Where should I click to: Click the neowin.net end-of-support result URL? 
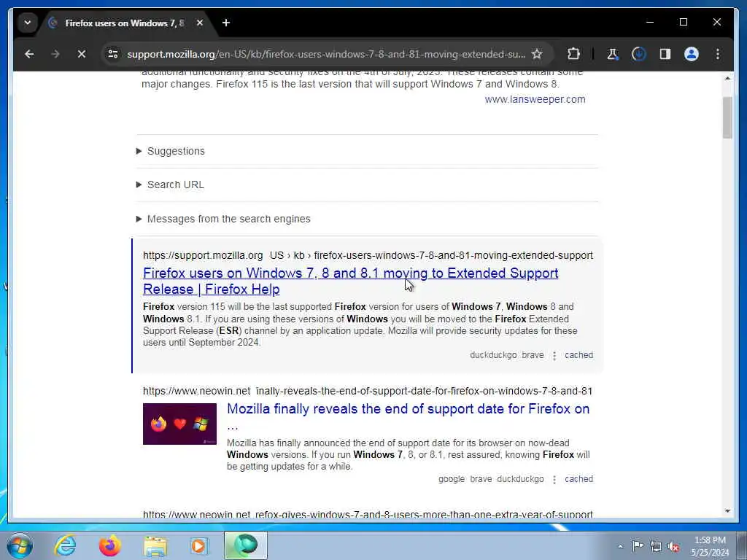[368, 391]
